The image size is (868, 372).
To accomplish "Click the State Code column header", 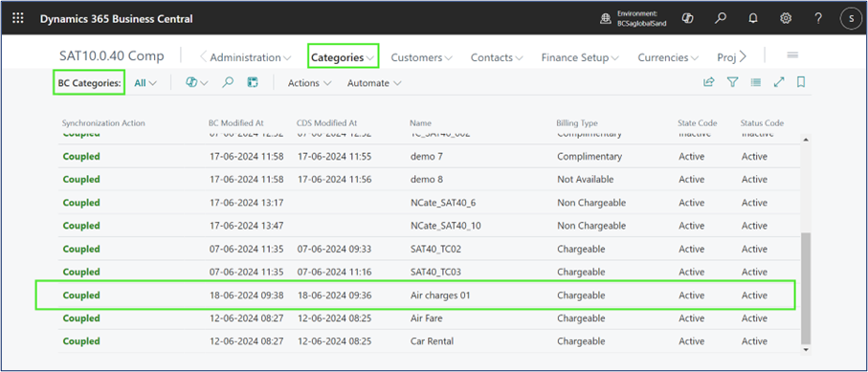I will 697,123.
